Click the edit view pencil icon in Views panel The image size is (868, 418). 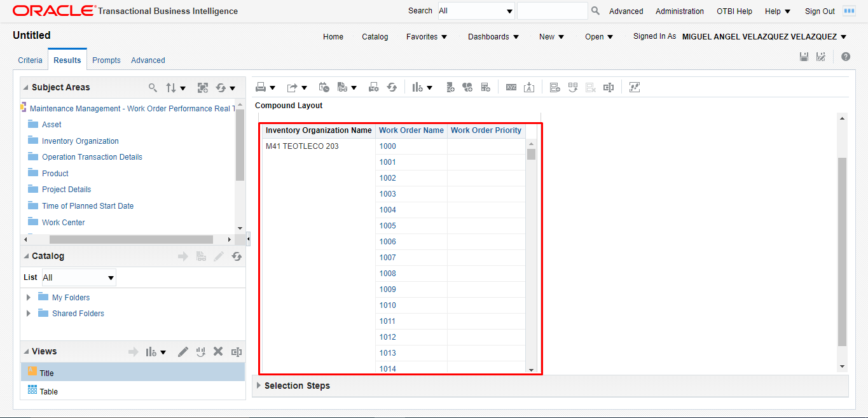[x=183, y=352]
